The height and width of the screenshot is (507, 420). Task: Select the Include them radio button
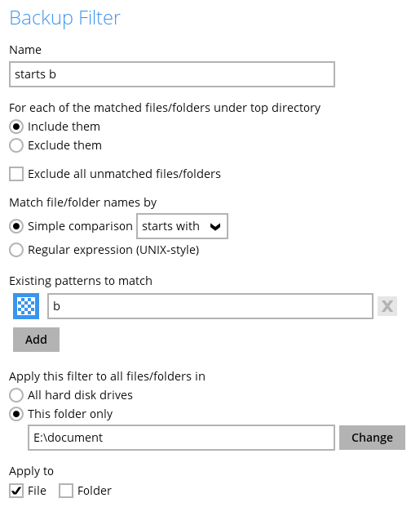(x=16, y=127)
